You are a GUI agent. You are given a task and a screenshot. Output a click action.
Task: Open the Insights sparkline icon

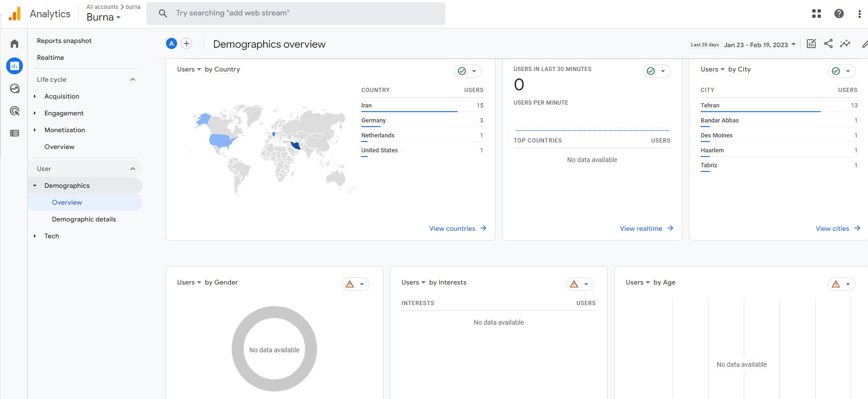coord(845,43)
